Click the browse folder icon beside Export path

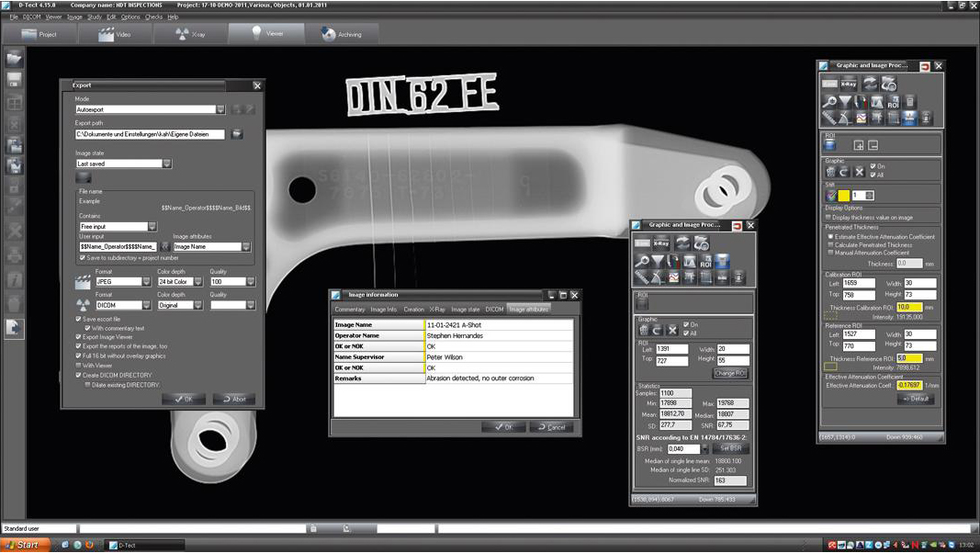(x=237, y=134)
